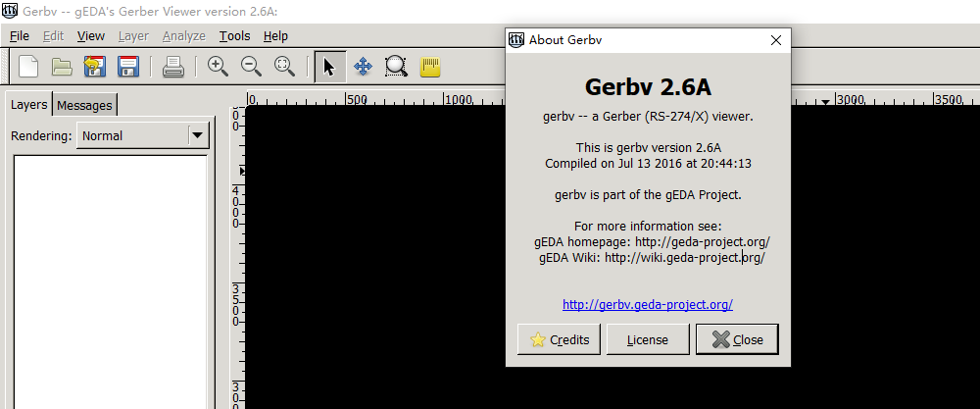The width and height of the screenshot is (980, 409).
Task: Open the Layer menu
Action: [133, 36]
